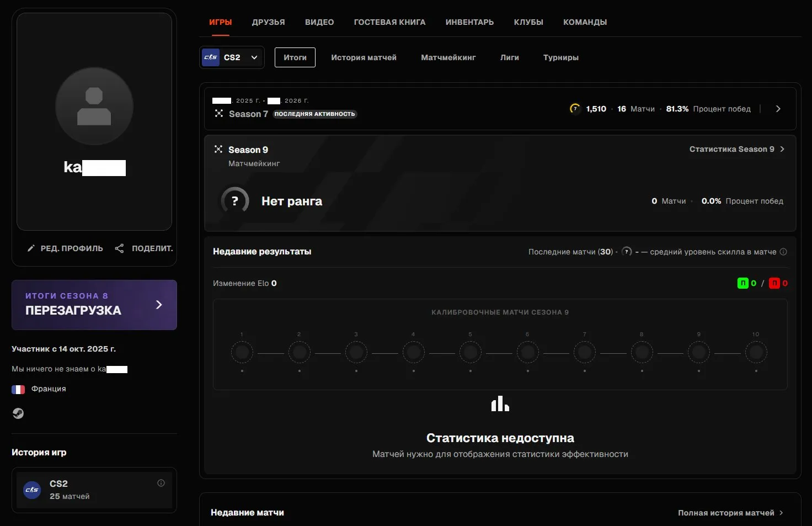Click the Итоги button
The height and width of the screenshot is (526, 812).
295,57
